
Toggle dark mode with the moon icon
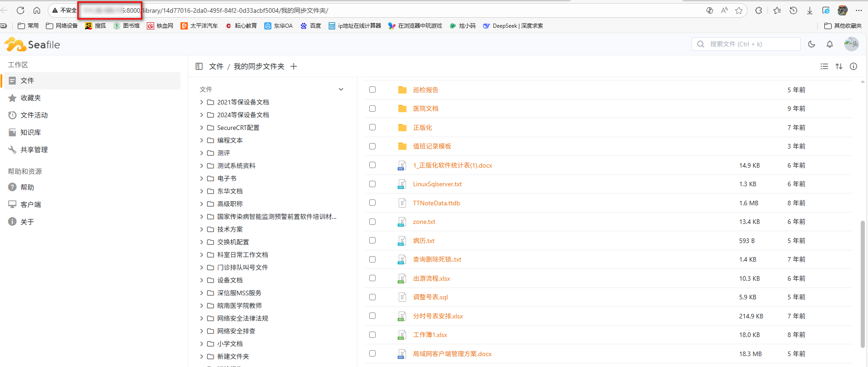812,44
